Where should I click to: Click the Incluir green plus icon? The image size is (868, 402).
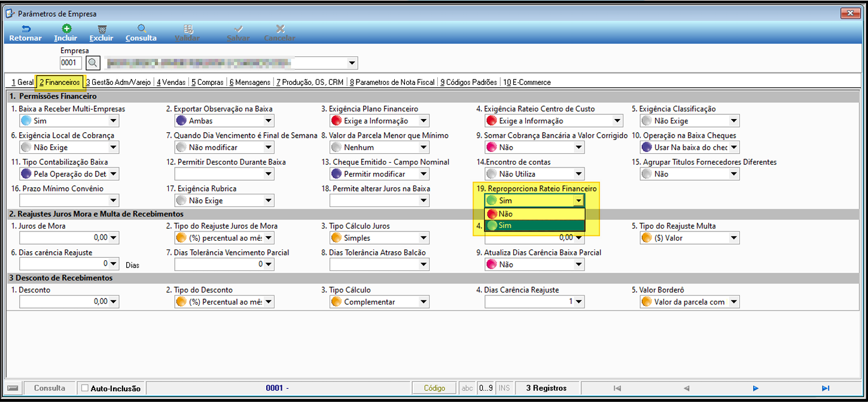66,29
